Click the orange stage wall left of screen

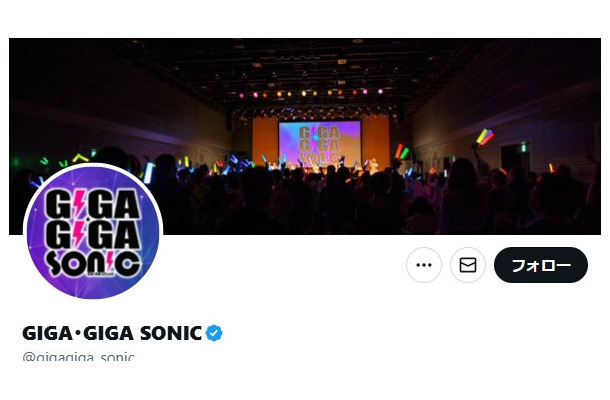pyautogui.click(x=264, y=142)
